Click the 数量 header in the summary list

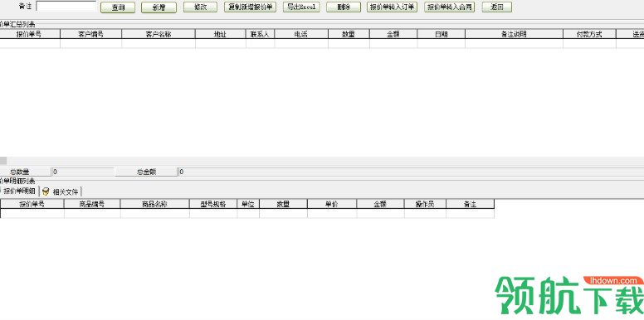349,34
